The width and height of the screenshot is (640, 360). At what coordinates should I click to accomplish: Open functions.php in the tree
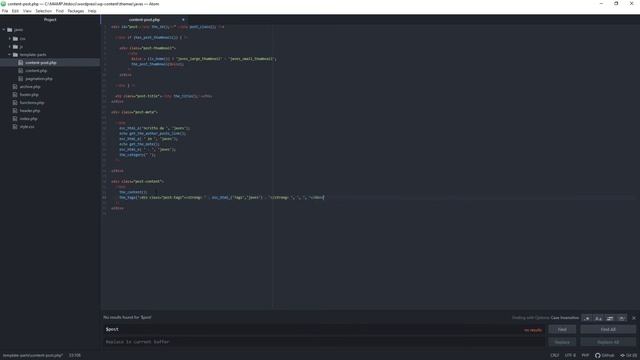click(32, 103)
